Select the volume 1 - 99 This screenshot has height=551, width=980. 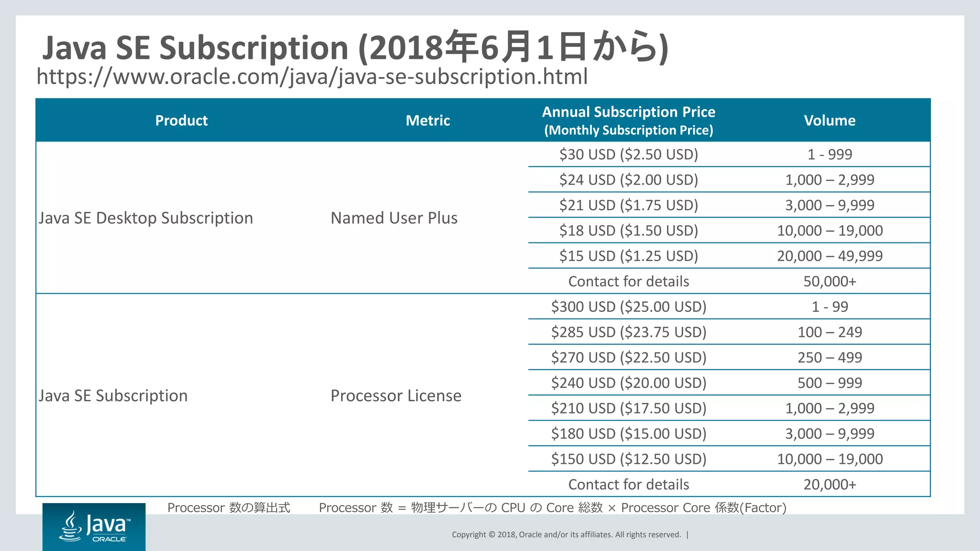pyautogui.click(x=830, y=306)
